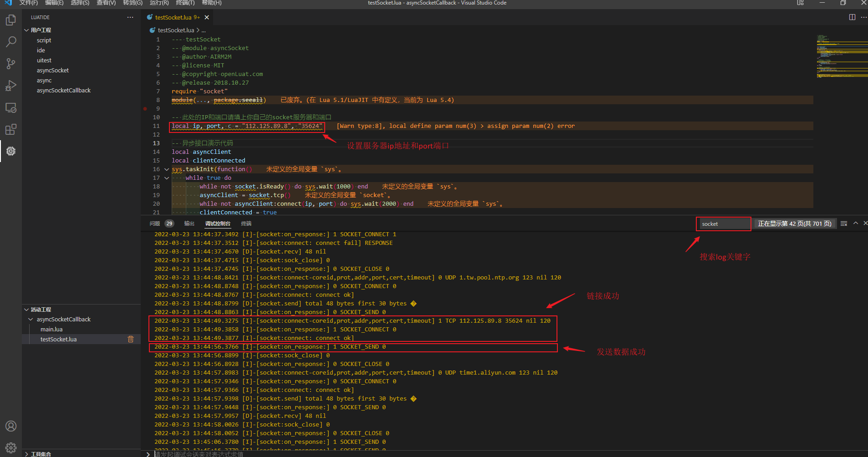The width and height of the screenshot is (868, 457).
Task: Open the Source Control view
Action: pyautogui.click(x=10, y=64)
